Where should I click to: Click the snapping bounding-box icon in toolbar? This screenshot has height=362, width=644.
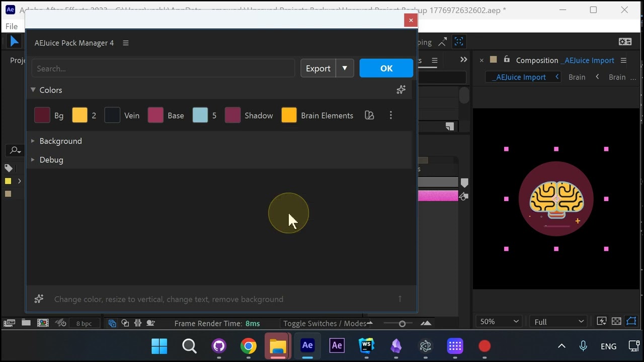(x=459, y=42)
